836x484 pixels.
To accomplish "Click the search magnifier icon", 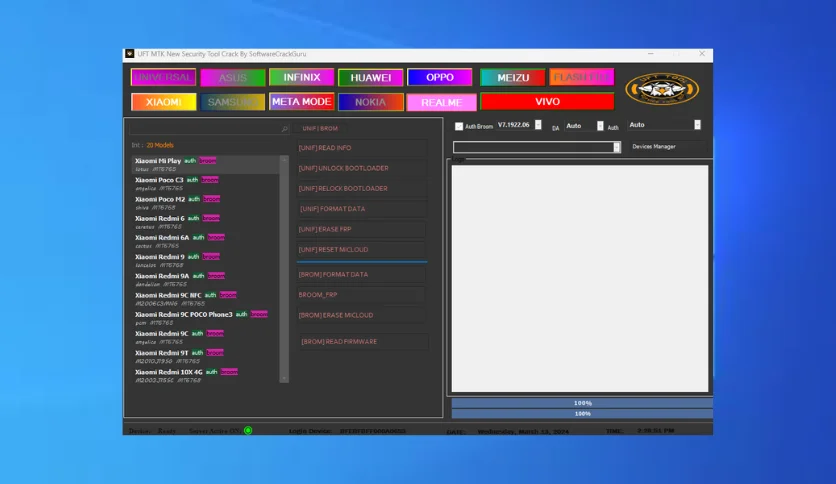I will 284,128.
